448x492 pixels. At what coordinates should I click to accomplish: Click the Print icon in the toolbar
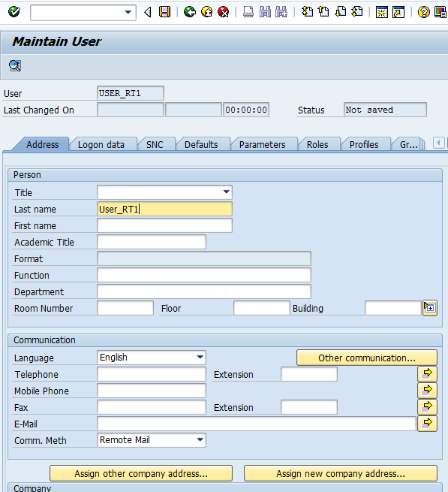(248, 12)
